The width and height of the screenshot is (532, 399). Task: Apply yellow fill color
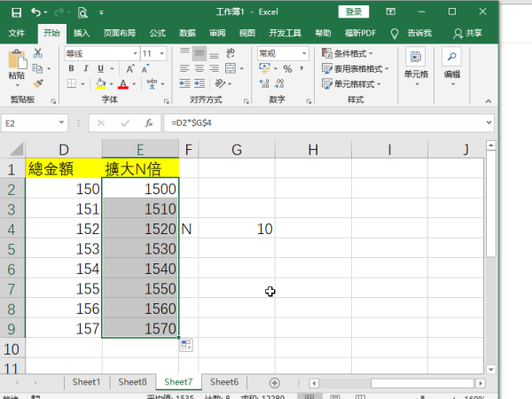tap(100, 84)
